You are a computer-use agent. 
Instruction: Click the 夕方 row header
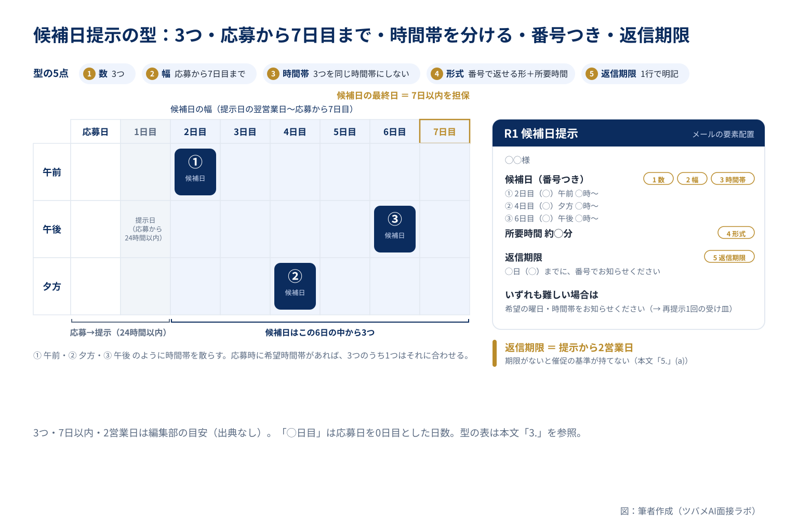(x=52, y=286)
